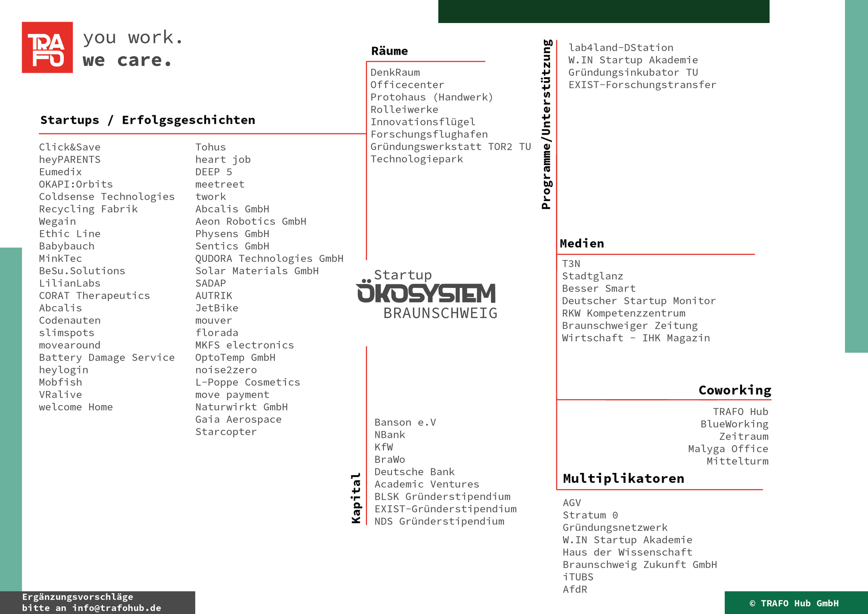This screenshot has width=868, height=614.
Task: Click the Medien section heading
Action: [581, 244]
